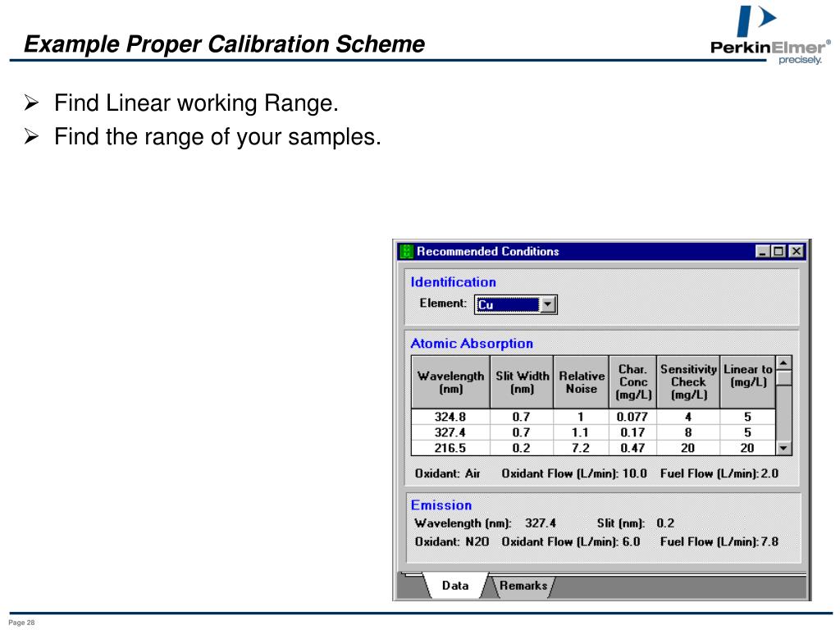The image size is (840, 630).
Task: Click Emission Wavelength (nm): 327.4 text
Action: pos(486,523)
